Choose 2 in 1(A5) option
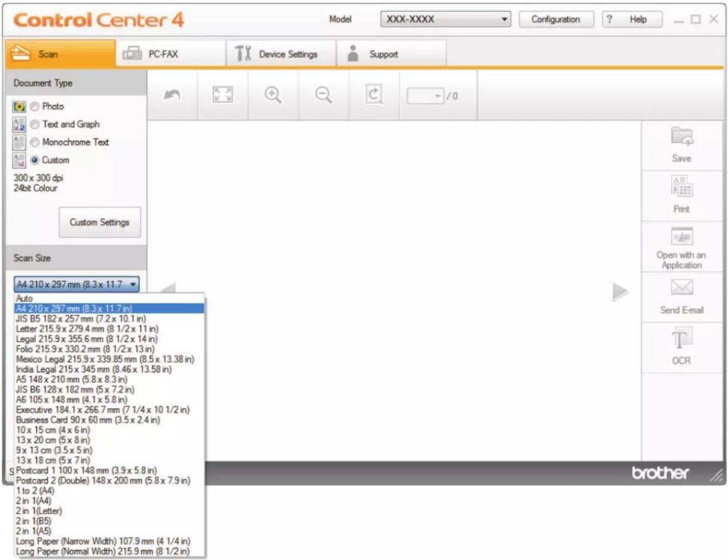 (109, 530)
